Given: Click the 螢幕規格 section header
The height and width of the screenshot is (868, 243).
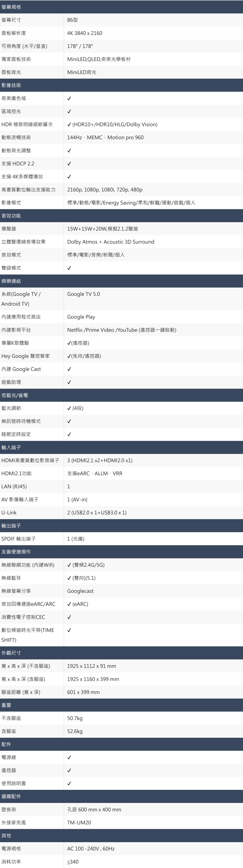Looking at the screenshot, I should 11,7.
